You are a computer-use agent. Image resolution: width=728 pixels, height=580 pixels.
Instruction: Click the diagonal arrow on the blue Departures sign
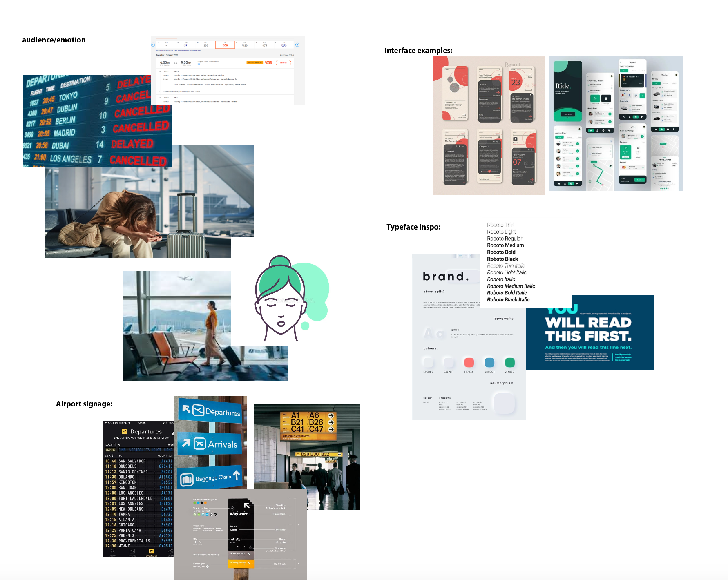coord(186,409)
